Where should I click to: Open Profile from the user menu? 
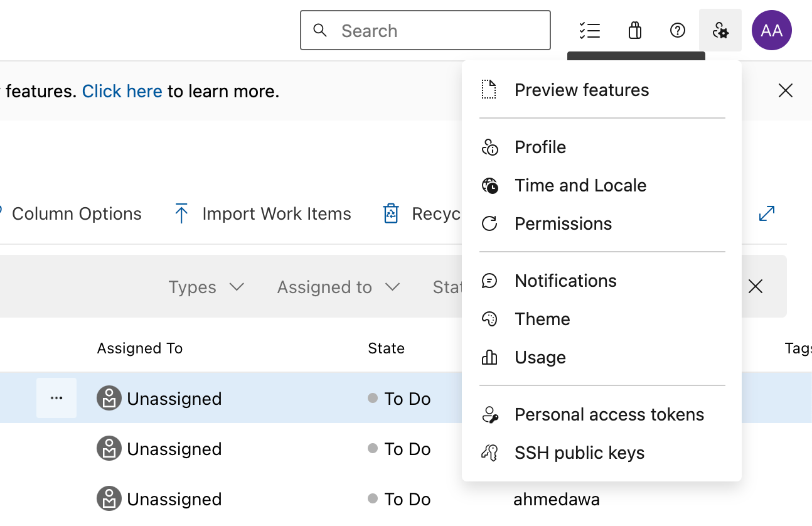540,147
